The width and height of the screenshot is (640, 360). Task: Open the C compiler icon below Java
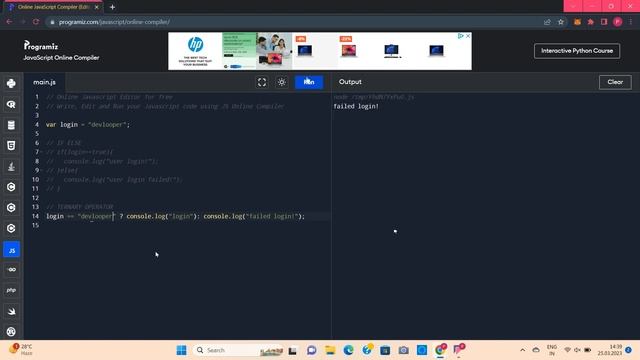click(x=11, y=187)
